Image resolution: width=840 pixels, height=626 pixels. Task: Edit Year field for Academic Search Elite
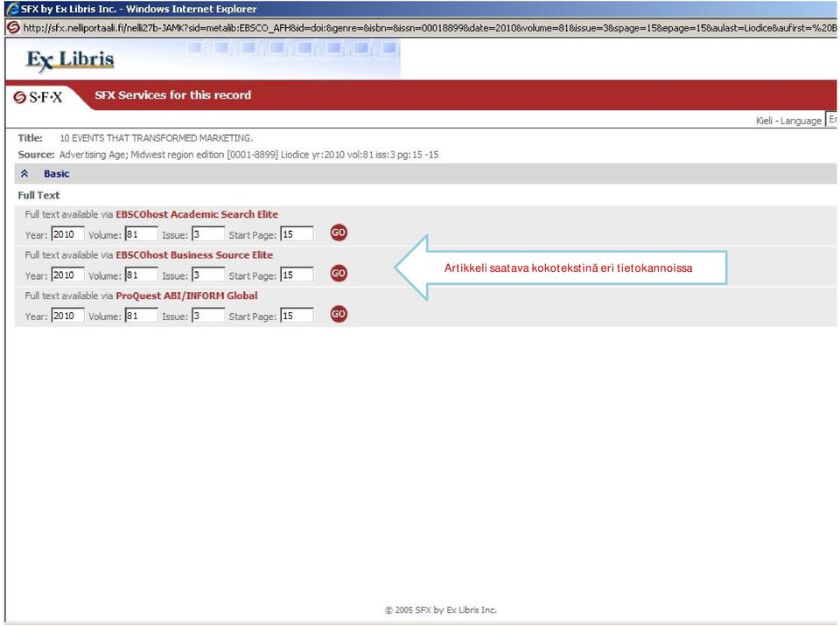(67, 234)
